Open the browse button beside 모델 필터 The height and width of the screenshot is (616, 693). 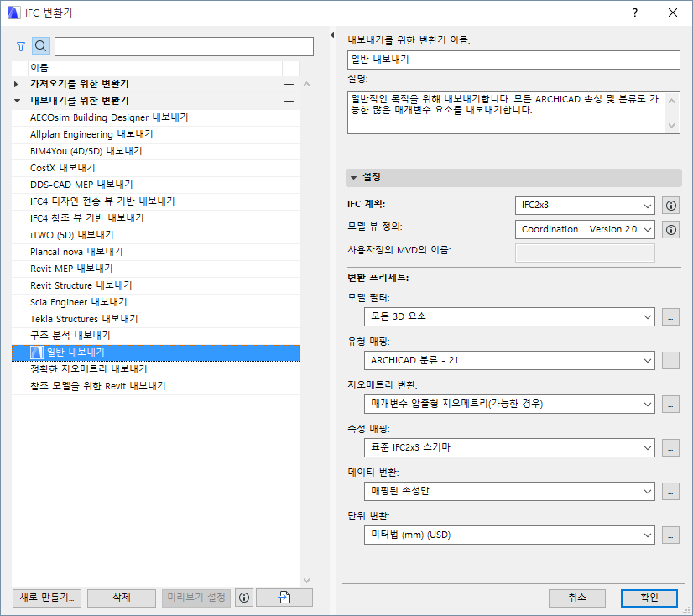(670, 317)
